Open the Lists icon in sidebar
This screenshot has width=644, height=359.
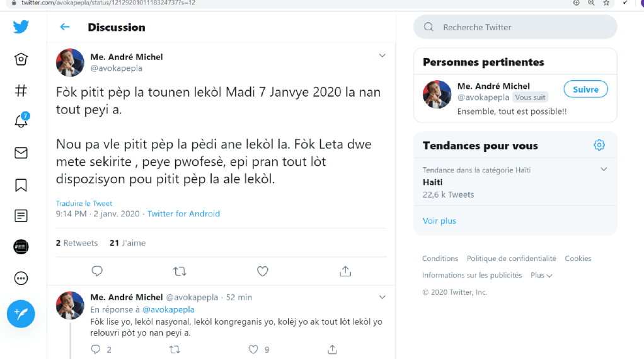21,216
